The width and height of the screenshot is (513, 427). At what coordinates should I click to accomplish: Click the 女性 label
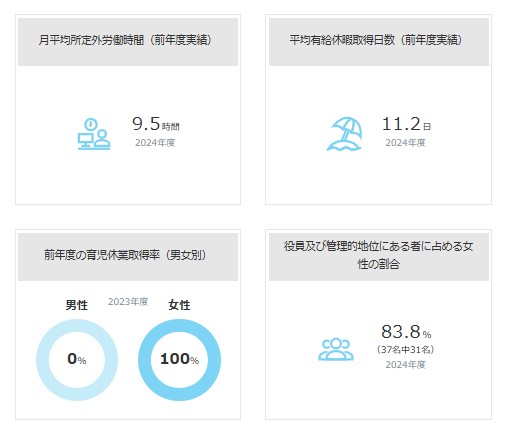tap(179, 305)
